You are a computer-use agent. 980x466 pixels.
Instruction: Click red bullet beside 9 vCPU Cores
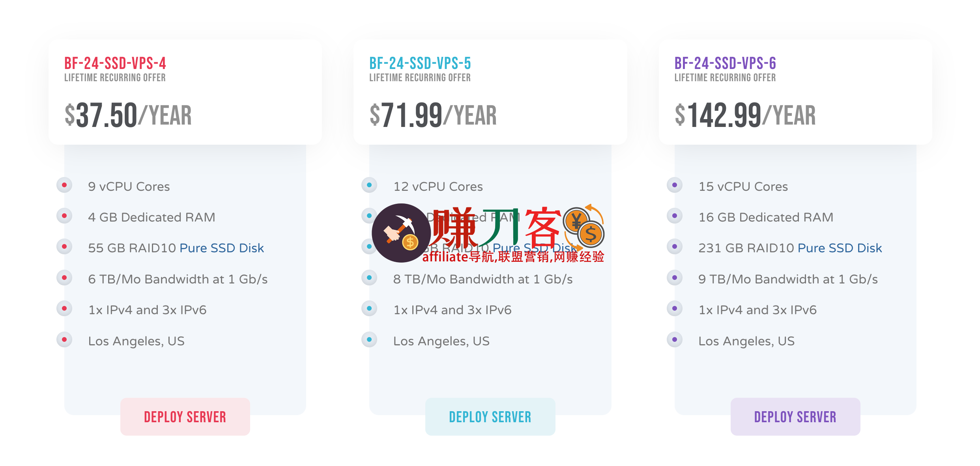[64, 185]
